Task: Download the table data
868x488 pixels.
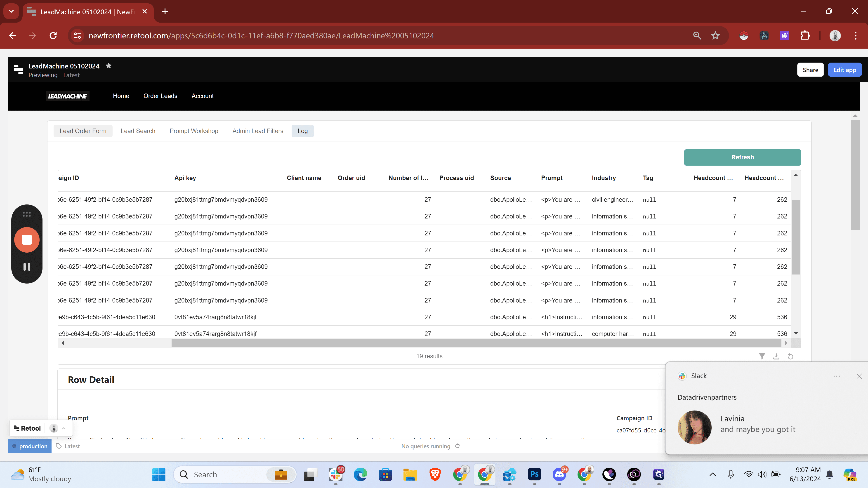Action: pos(776,356)
